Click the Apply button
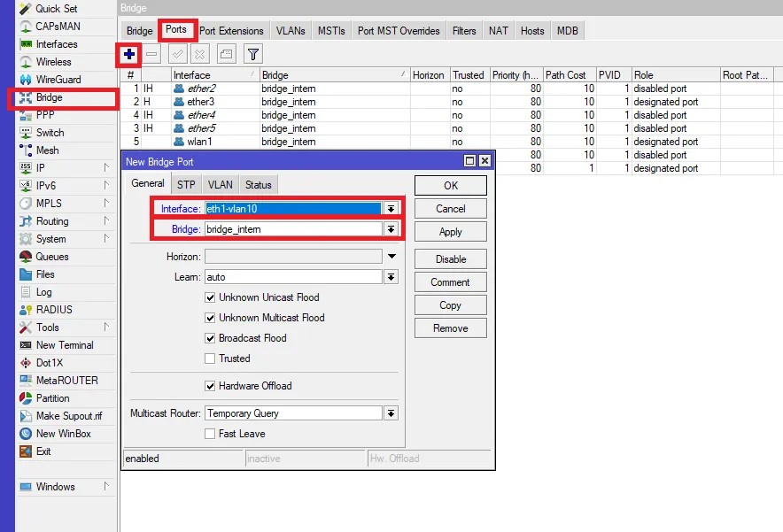 (450, 232)
